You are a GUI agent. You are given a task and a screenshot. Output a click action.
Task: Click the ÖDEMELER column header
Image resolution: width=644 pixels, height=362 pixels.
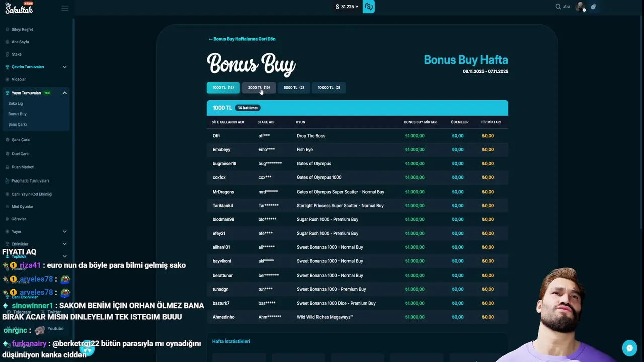pos(460,122)
